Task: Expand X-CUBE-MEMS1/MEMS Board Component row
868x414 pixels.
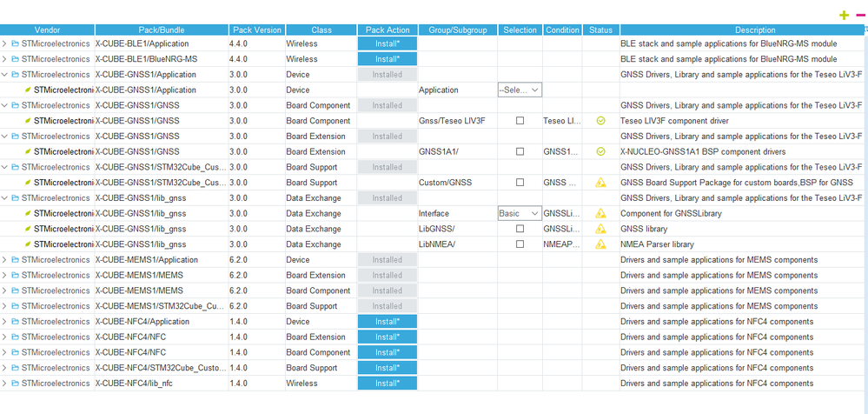Action: 5,290
